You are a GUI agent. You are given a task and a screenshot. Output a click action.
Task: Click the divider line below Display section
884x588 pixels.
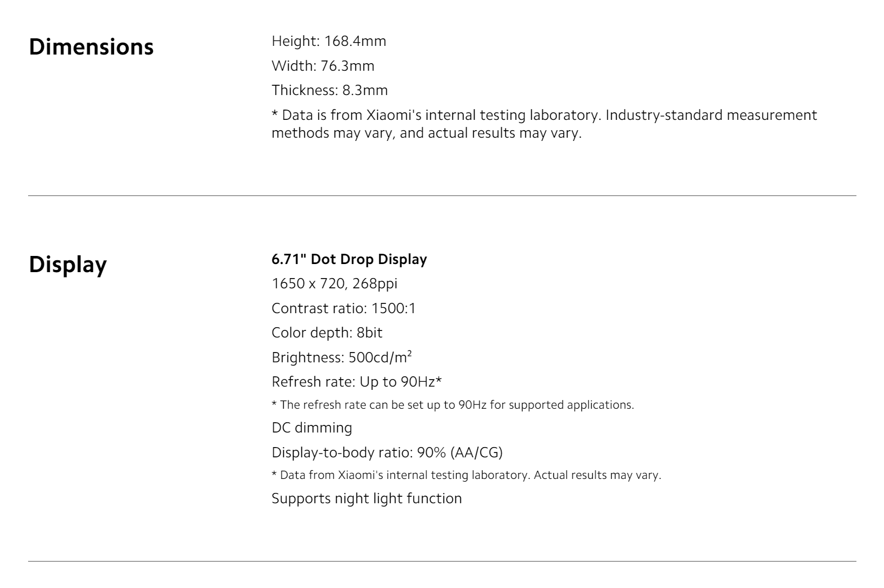pos(442,561)
